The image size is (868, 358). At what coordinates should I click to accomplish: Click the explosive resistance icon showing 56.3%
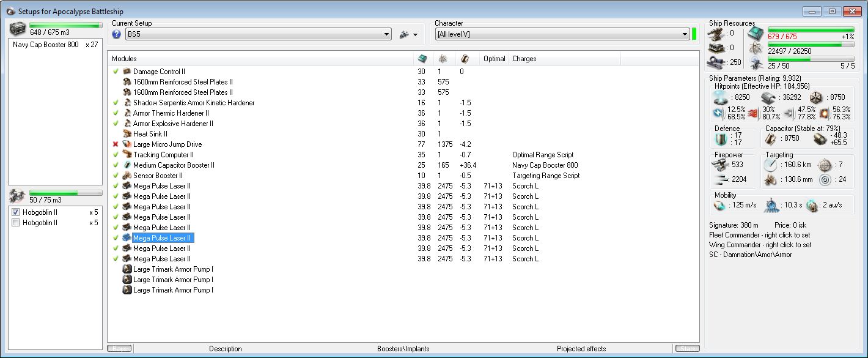tap(824, 113)
